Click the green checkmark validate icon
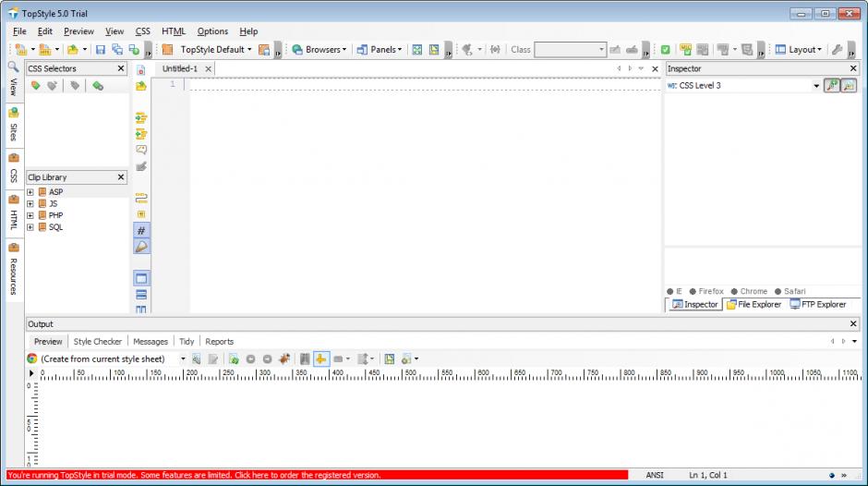The width and height of the screenshot is (868, 486). coord(666,50)
